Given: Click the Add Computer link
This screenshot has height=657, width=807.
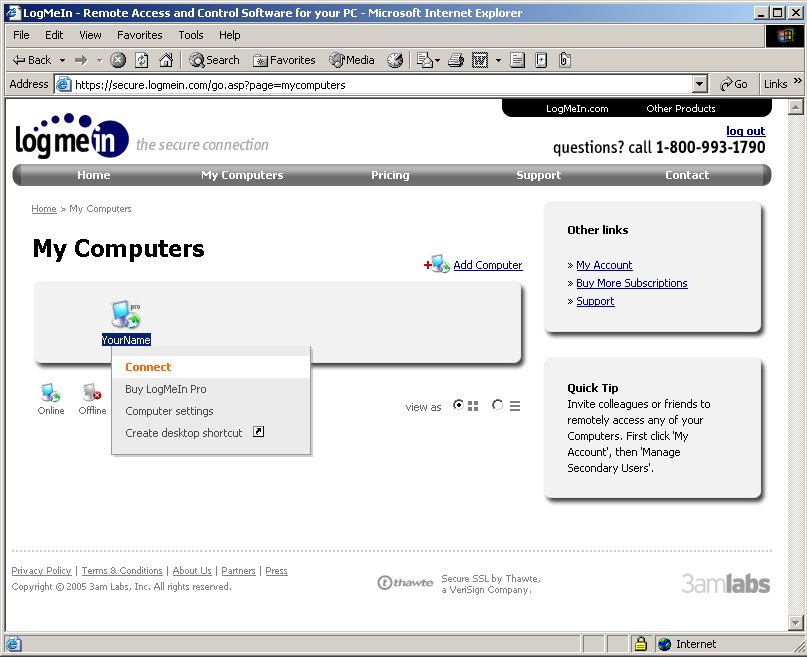Looking at the screenshot, I should point(487,265).
